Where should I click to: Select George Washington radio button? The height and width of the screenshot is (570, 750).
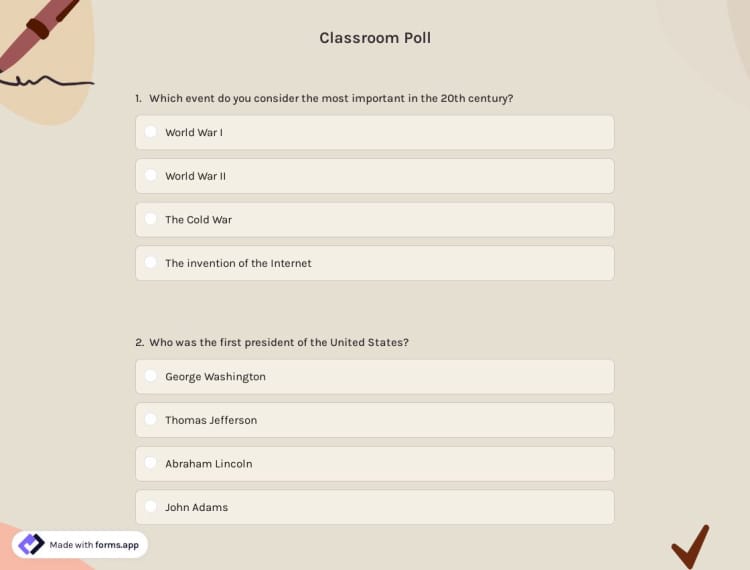click(x=151, y=376)
